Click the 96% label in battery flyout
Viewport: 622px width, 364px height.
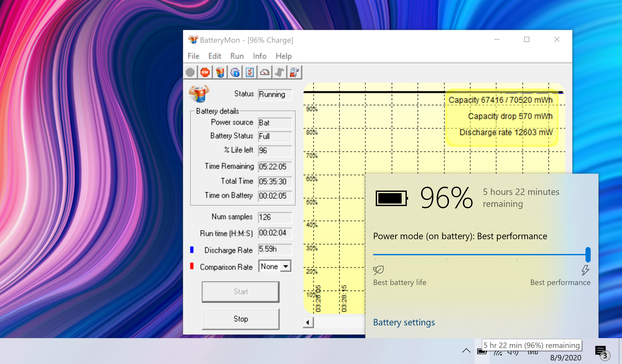(x=446, y=198)
